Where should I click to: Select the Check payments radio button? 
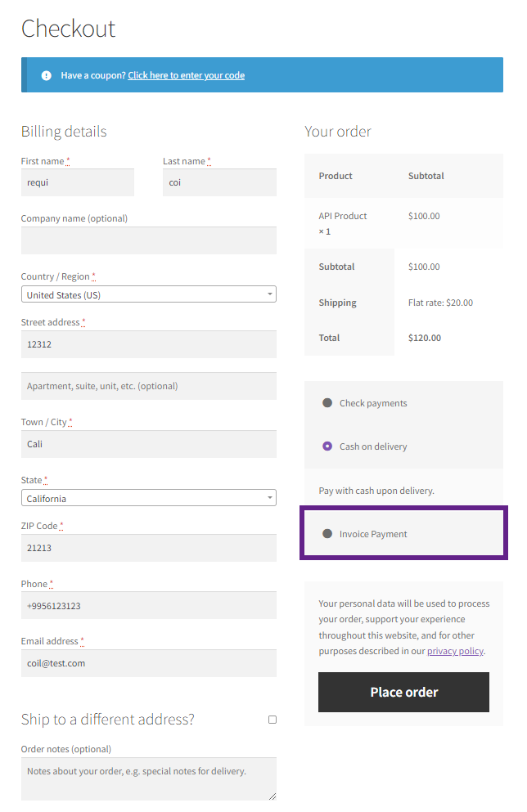327,403
